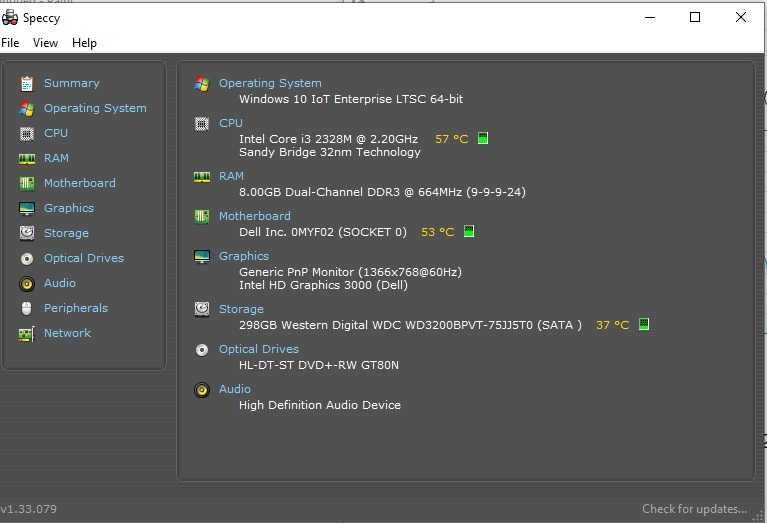Viewport: 767px width, 523px height.
Task: Click the Windows flag icon in summary panel
Action: [202, 84]
